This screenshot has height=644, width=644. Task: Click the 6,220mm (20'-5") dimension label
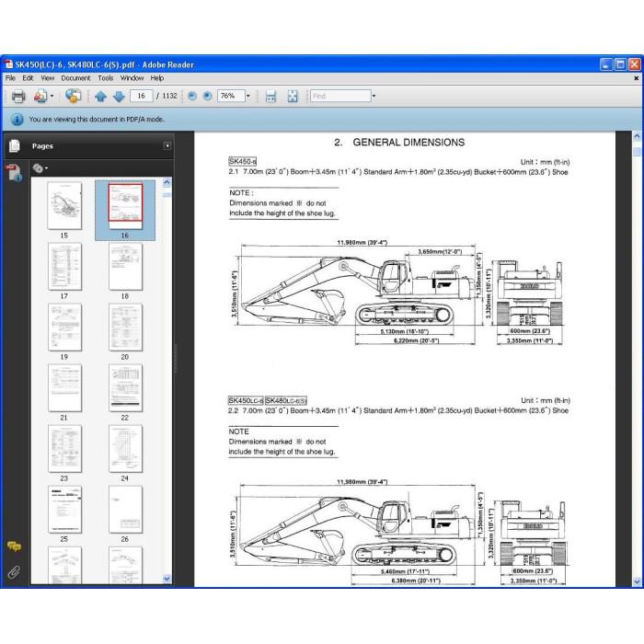pyautogui.click(x=416, y=340)
